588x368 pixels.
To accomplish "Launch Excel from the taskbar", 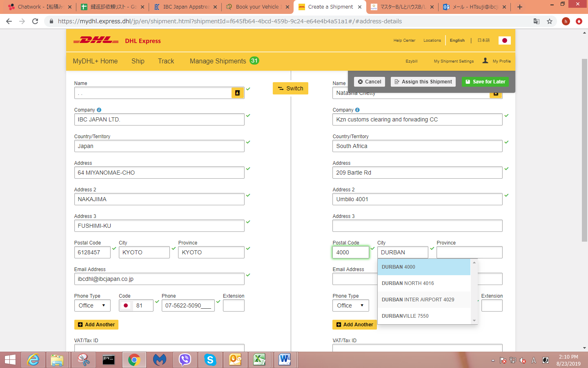I will pyautogui.click(x=259, y=360).
